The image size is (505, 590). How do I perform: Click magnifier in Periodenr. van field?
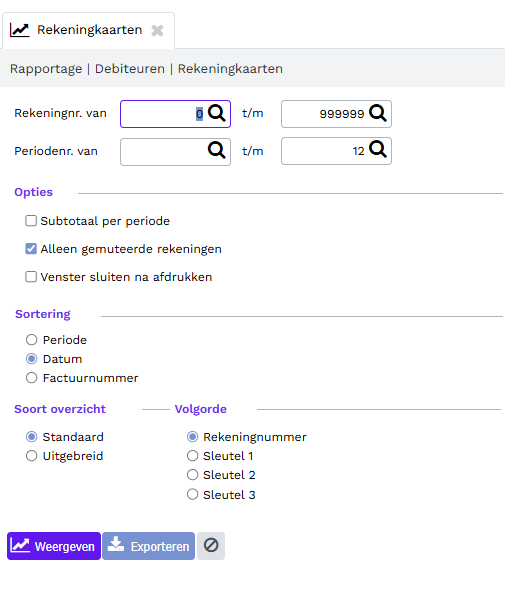[x=217, y=151]
